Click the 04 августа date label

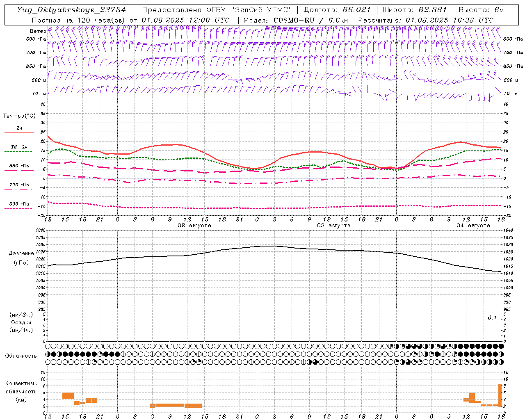pyautogui.click(x=473, y=226)
